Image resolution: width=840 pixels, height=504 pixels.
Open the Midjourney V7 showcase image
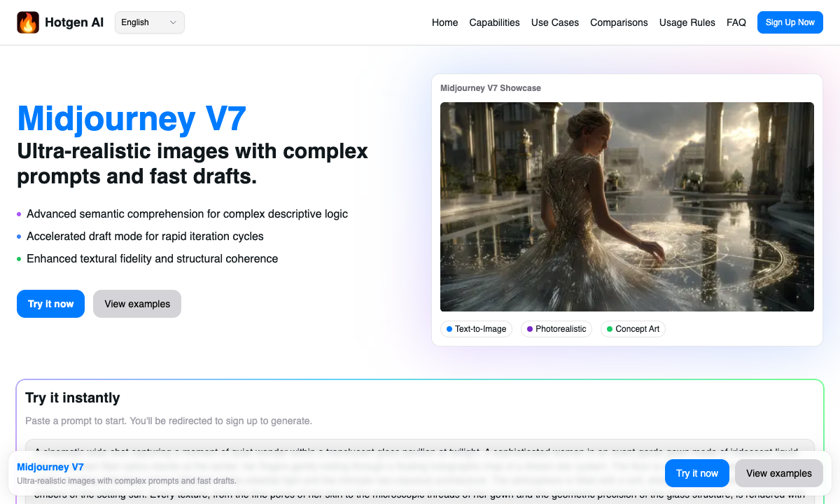[x=626, y=206]
